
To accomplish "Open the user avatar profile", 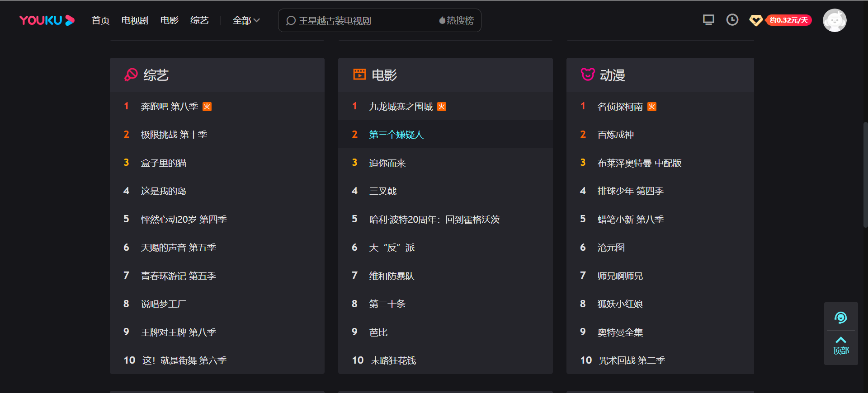I will click(x=834, y=20).
